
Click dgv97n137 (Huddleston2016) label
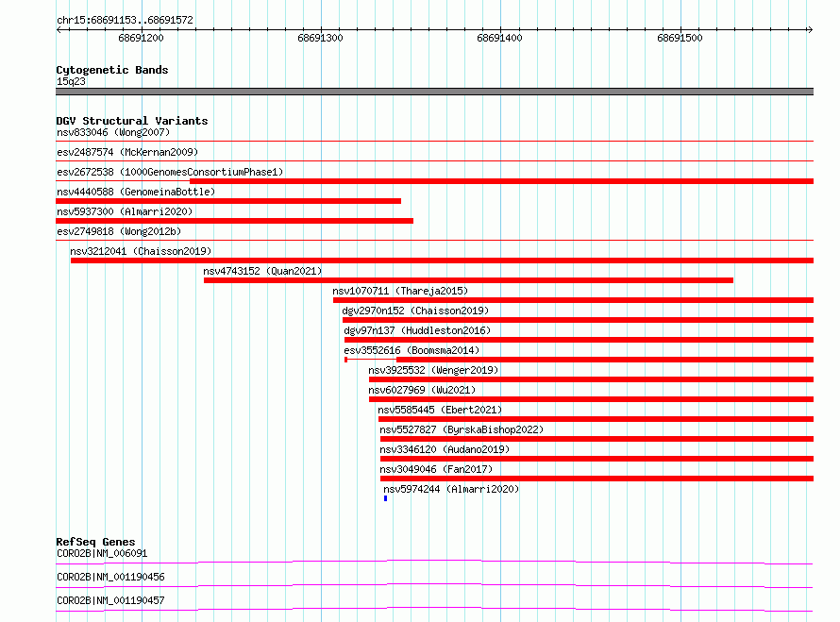pos(417,330)
